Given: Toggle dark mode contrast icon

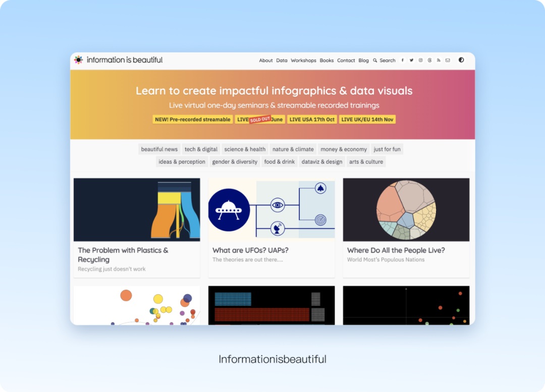Looking at the screenshot, I should point(461,60).
